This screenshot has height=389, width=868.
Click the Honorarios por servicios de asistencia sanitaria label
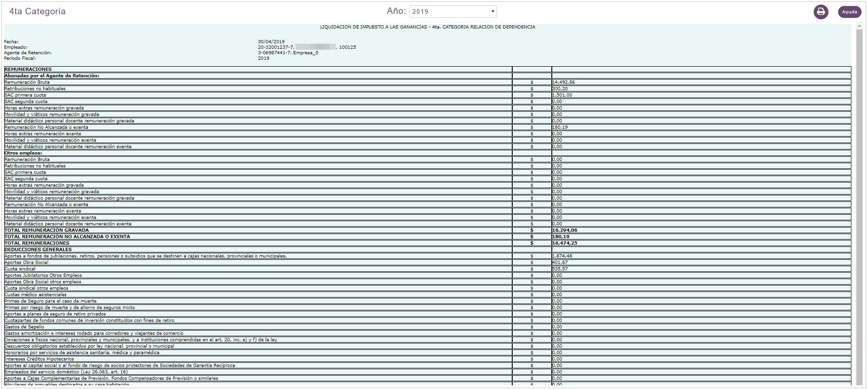[82, 353]
